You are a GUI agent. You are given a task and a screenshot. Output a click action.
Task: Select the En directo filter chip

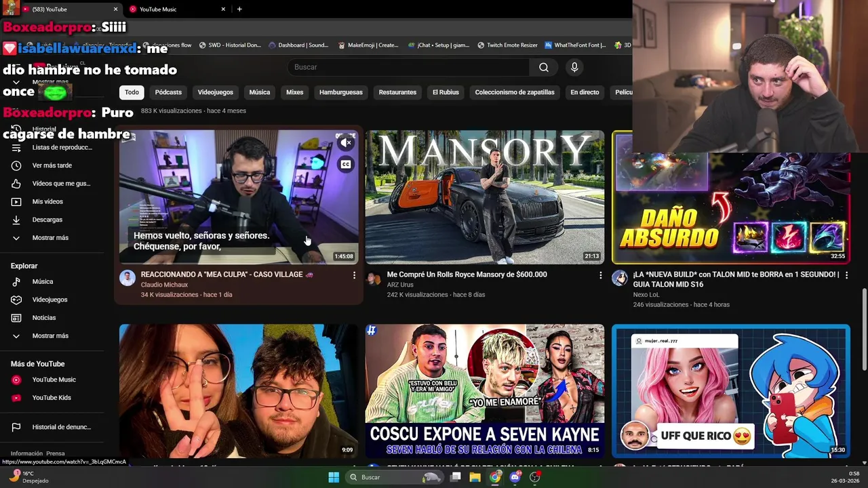point(585,92)
